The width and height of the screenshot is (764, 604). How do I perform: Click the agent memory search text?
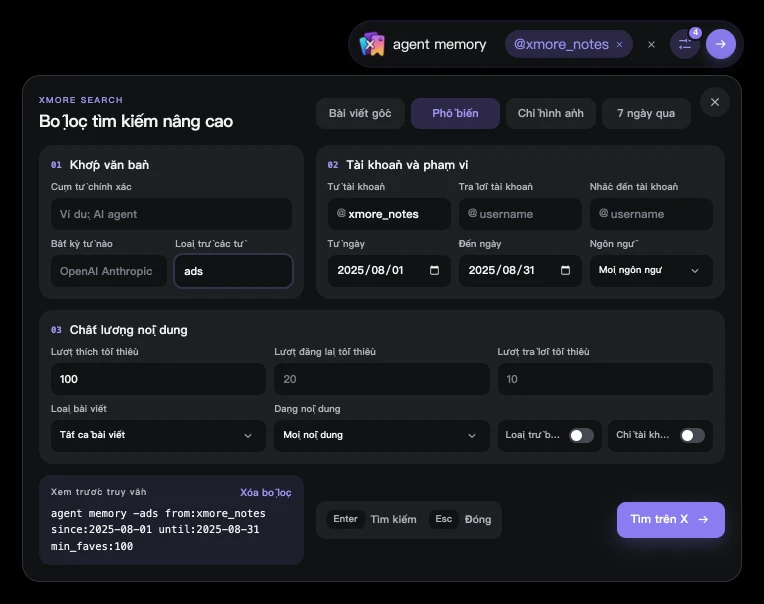tap(439, 44)
